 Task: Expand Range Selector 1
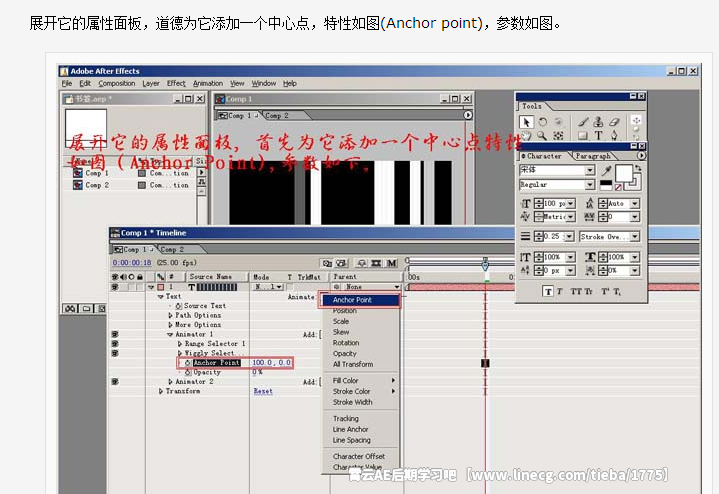click(x=180, y=344)
